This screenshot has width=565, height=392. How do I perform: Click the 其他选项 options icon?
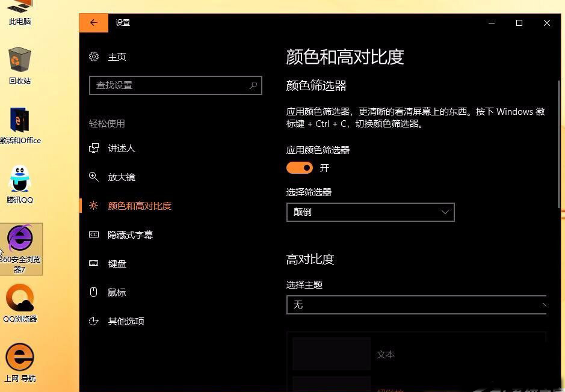click(x=94, y=321)
